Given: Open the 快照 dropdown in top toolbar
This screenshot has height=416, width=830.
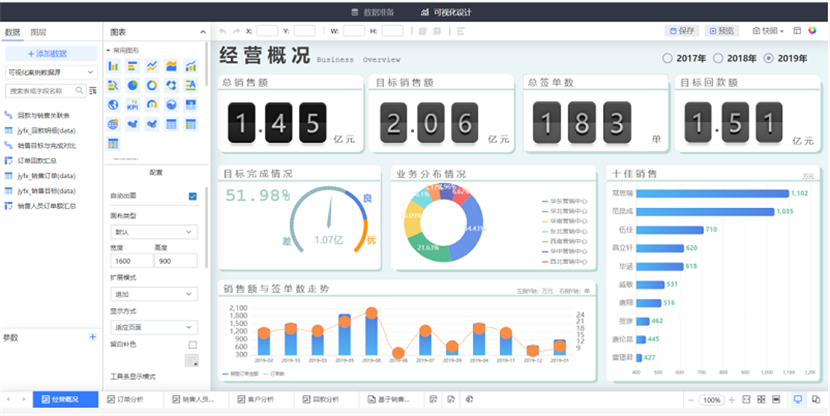Looking at the screenshot, I should 769,31.
